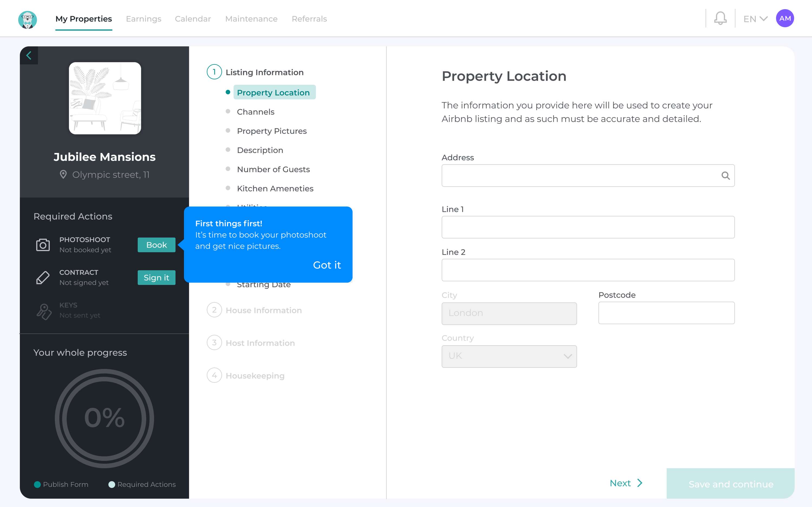Click the Next link

tap(620, 483)
